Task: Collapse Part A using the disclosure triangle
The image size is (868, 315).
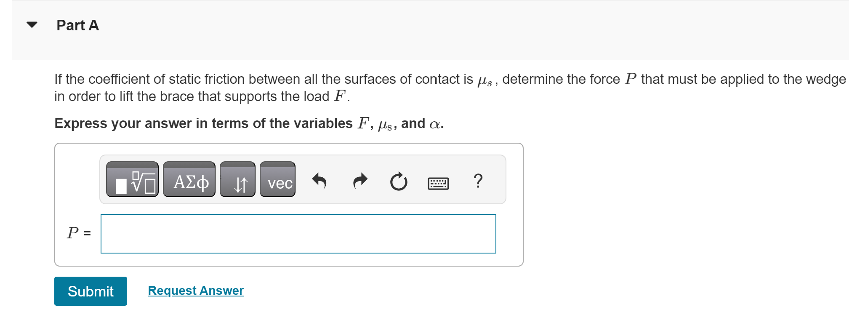Action: coord(32,25)
